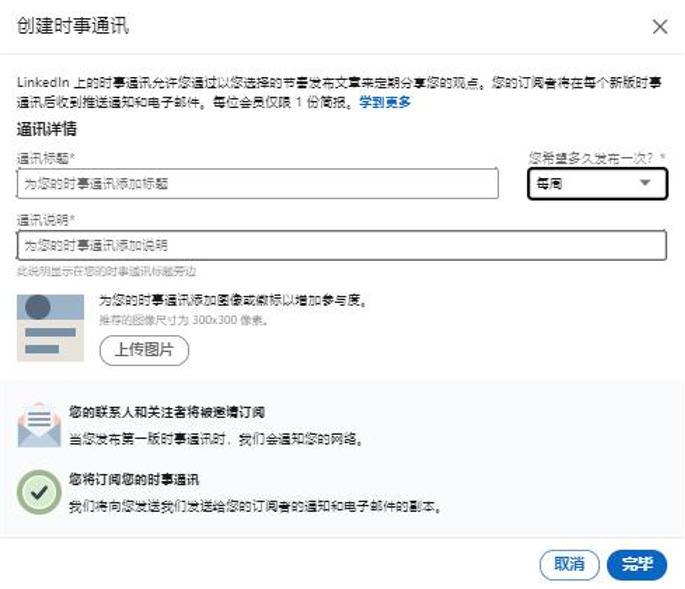The height and width of the screenshot is (589, 685).
Task: Click the 您将订阅您的时事通讯 heading
Action: (134, 479)
